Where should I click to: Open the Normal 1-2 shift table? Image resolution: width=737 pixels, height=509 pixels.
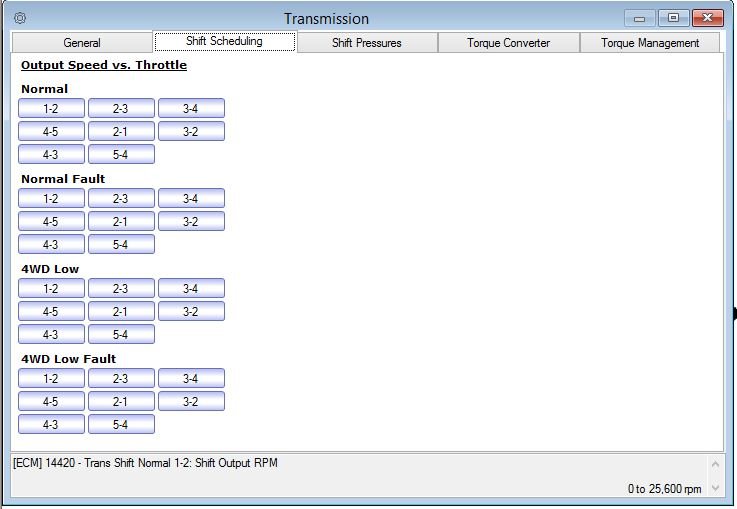click(51, 109)
